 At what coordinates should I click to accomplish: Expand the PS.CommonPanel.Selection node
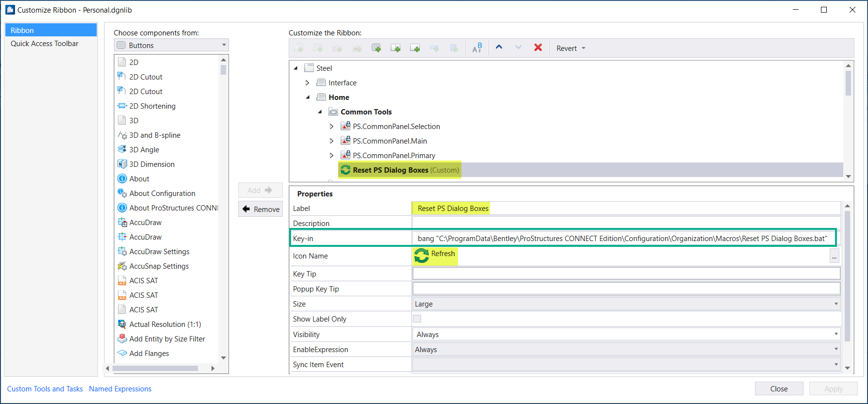332,126
